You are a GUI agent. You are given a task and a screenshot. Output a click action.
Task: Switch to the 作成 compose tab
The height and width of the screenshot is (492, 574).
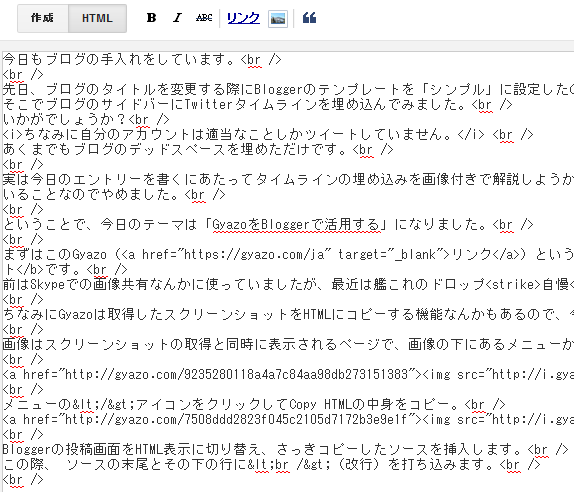(42, 18)
